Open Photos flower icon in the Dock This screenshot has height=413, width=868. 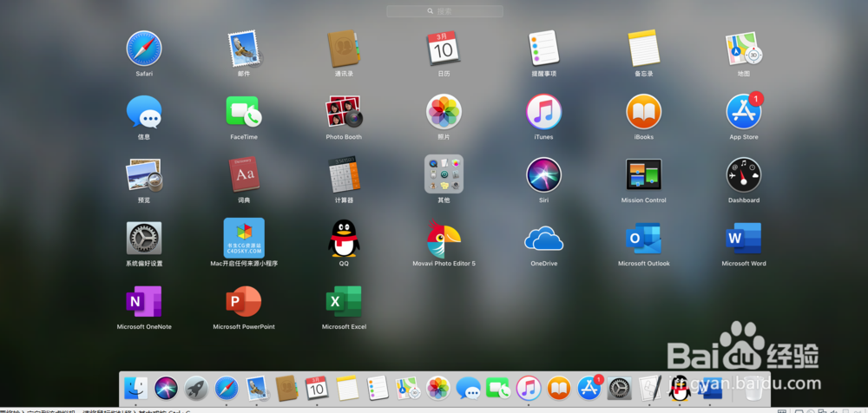coord(438,389)
